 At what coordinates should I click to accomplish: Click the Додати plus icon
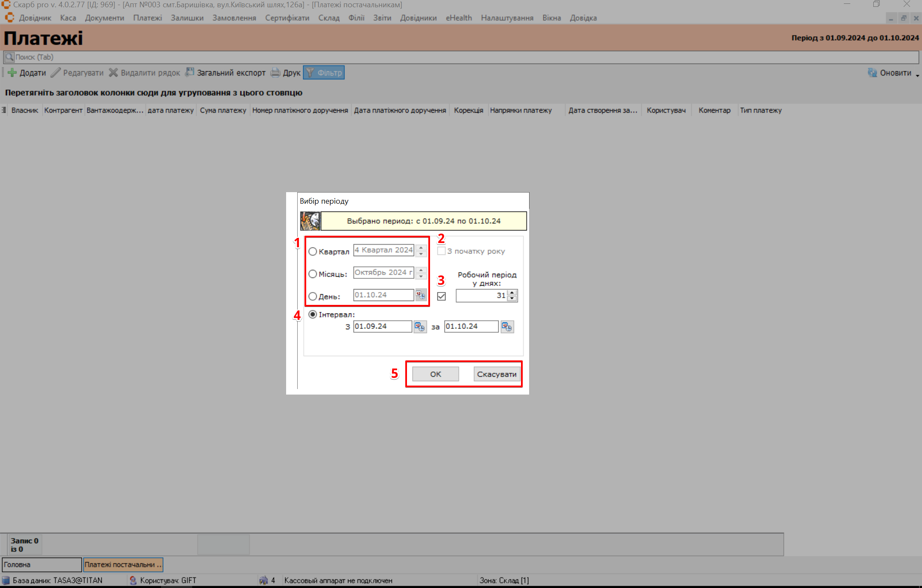pyautogui.click(x=12, y=73)
